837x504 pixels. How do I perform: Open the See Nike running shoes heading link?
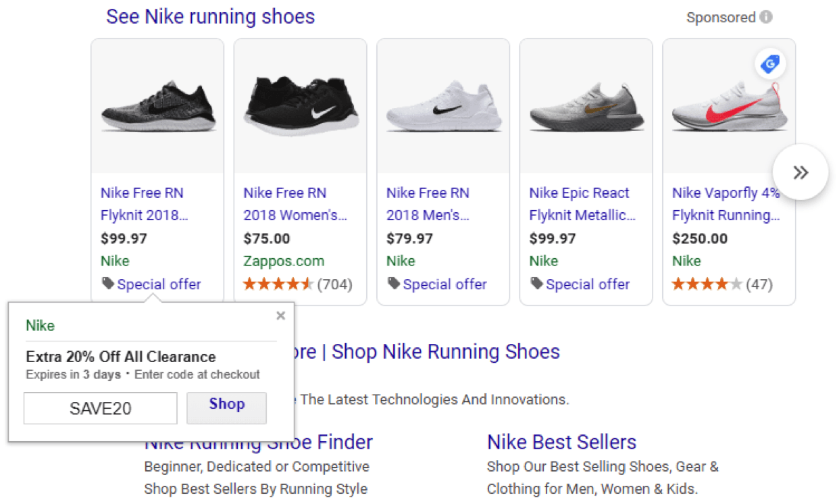pos(210,16)
